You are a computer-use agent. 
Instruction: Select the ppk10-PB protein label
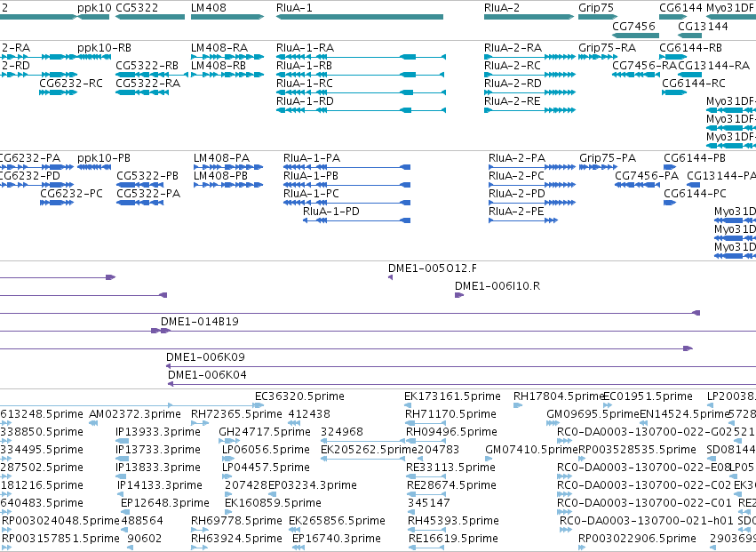tap(104, 158)
